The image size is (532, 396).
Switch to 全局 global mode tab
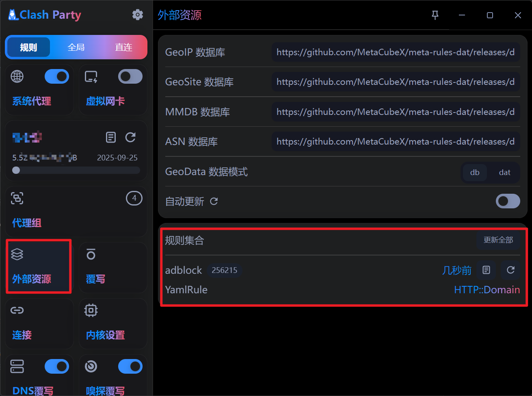pyautogui.click(x=76, y=47)
